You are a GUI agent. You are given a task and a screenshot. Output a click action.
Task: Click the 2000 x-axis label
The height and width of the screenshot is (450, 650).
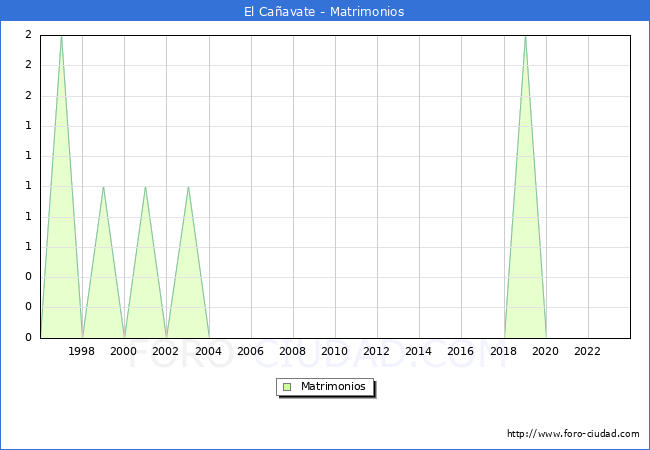tap(124, 351)
